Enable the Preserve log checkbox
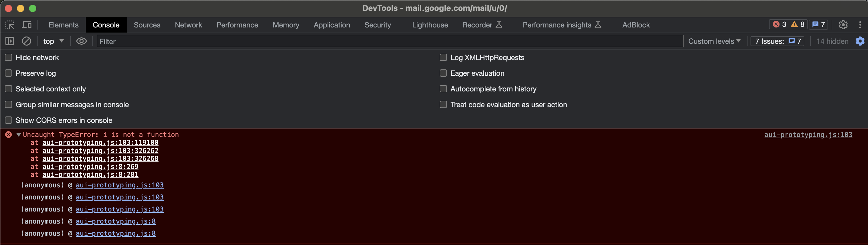Image resolution: width=868 pixels, height=245 pixels. (8, 73)
